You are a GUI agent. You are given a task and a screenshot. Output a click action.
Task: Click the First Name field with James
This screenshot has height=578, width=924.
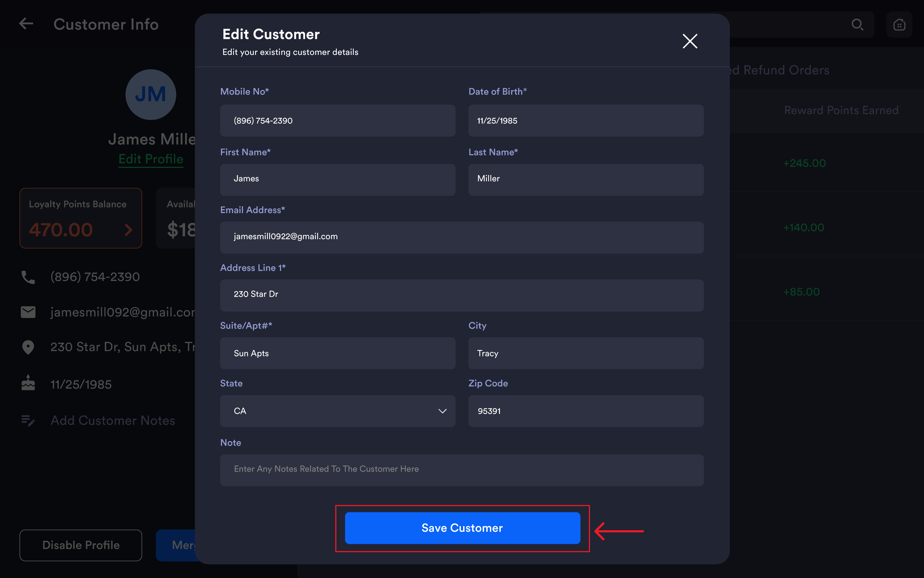coord(337,180)
